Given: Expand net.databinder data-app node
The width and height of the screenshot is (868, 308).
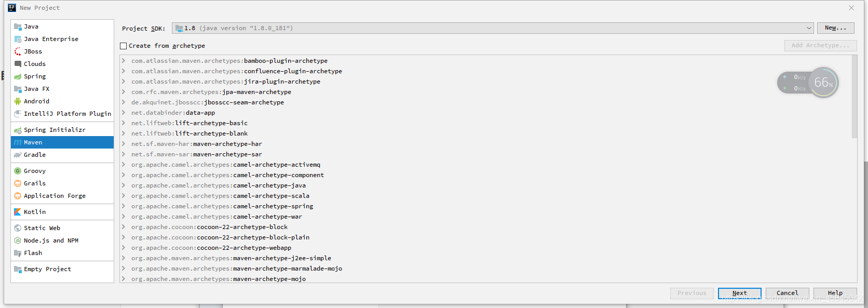Looking at the screenshot, I should coord(124,113).
